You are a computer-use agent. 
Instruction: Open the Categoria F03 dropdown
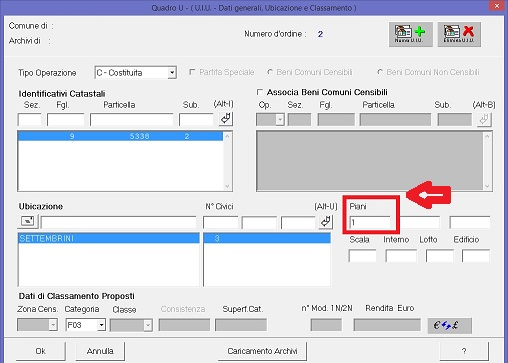(101, 325)
